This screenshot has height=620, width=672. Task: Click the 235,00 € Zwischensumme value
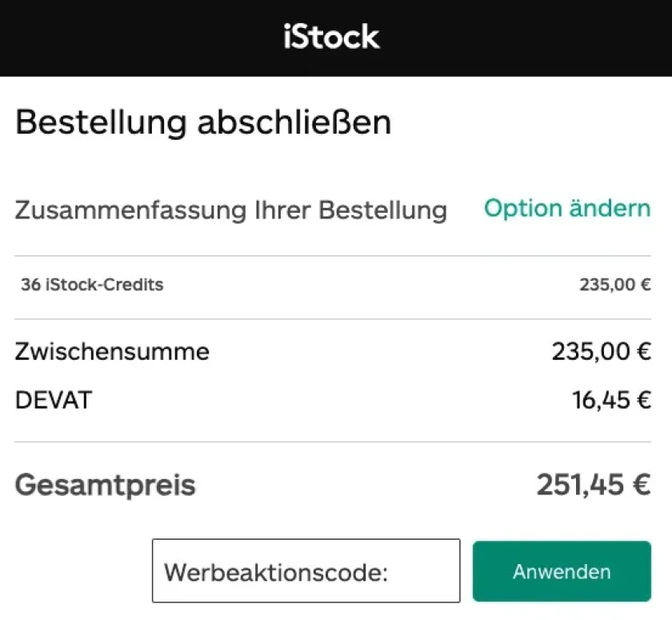coord(602,351)
